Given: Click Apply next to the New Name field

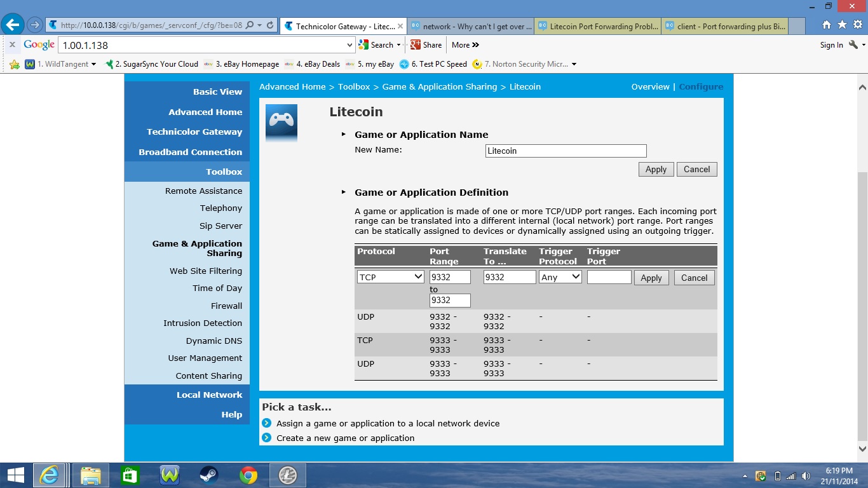Looking at the screenshot, I should point(656,169).
